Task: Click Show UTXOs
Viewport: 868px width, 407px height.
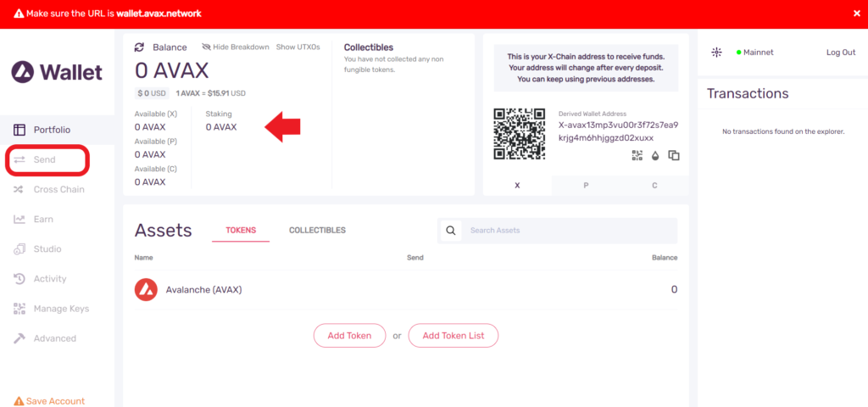Action: coord(298,47)
